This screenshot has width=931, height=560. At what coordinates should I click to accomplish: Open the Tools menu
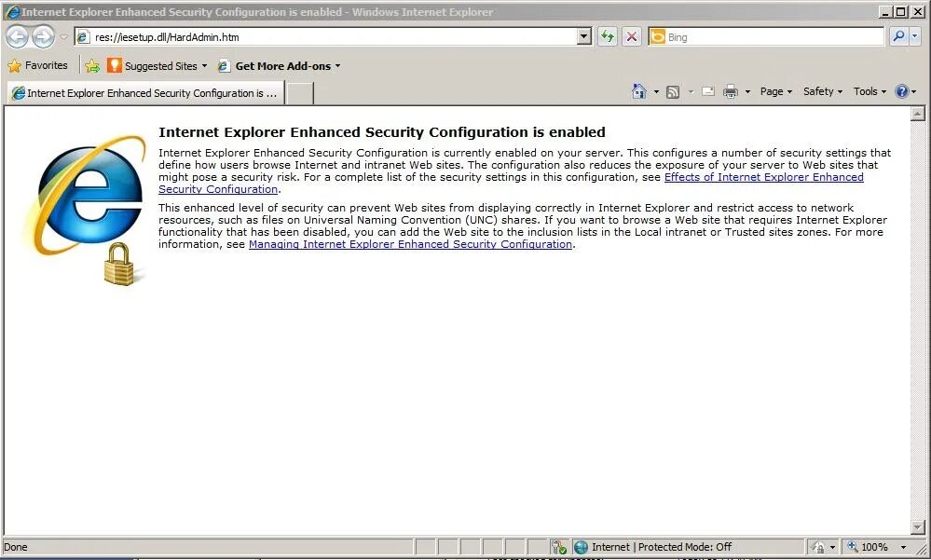[x=868, y=91]
